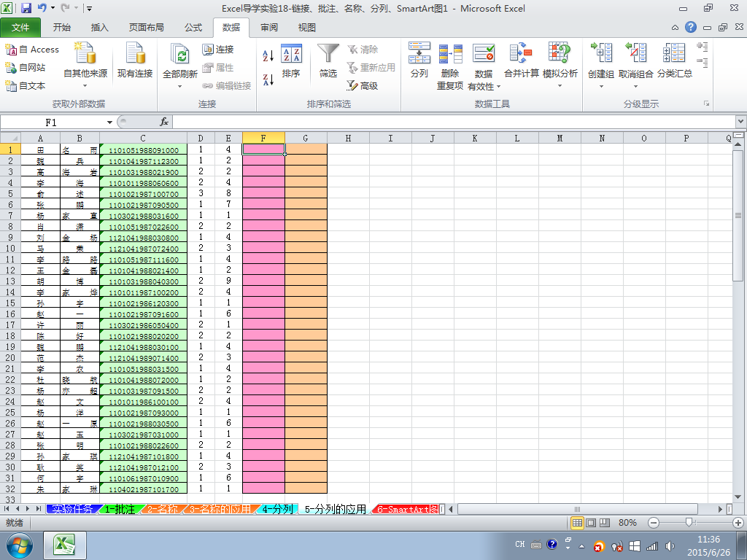The height and width of the screenshot is (560, 747).
Task: Go to next sheet tab arrow
Action: tap(28, 509)
